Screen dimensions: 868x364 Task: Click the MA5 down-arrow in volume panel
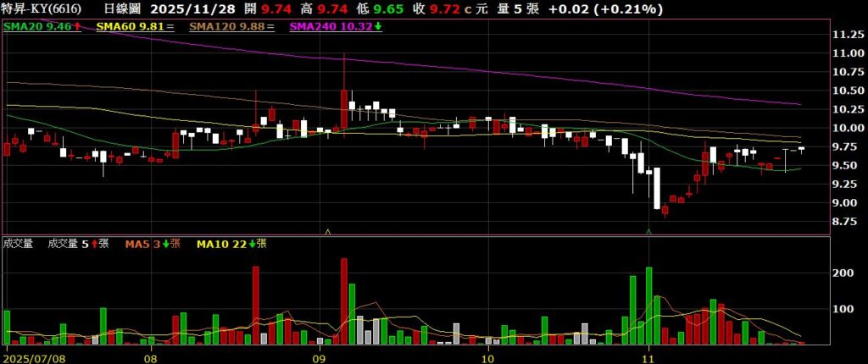(x=167, y=244)
